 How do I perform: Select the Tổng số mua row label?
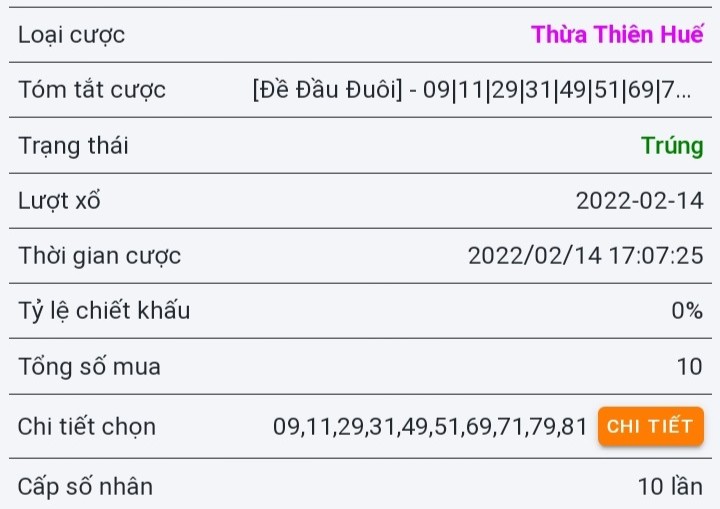click(89, 367)
